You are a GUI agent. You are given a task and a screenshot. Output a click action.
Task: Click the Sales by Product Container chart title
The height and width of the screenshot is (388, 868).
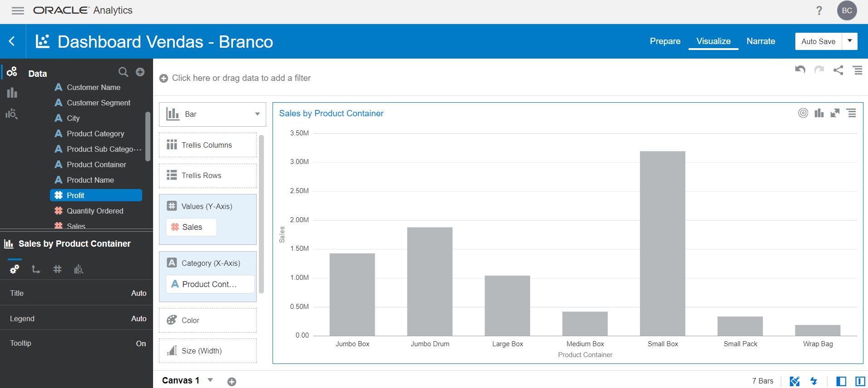331,114
